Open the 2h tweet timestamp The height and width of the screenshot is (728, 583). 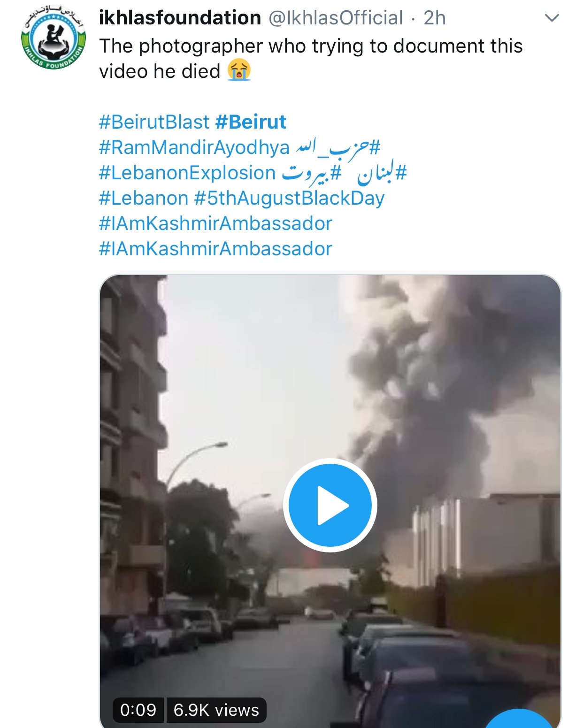click(x=435, y=18)
